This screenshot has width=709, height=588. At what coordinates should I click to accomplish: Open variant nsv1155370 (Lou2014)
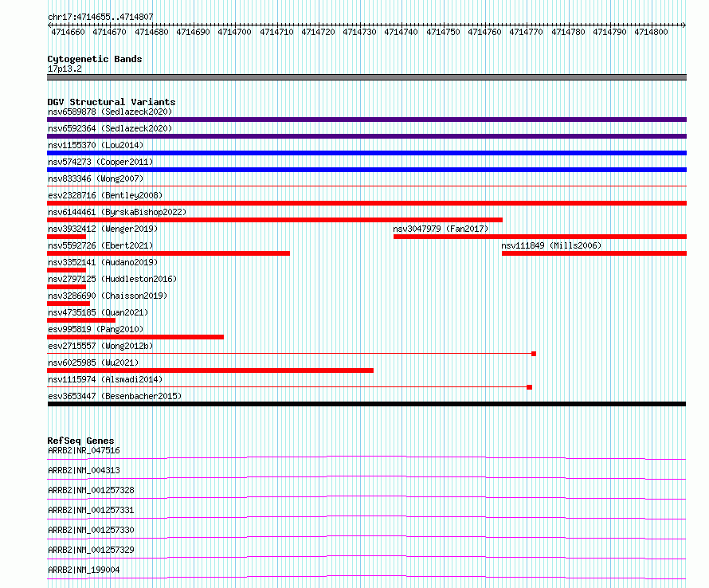(x=96, y=145)
